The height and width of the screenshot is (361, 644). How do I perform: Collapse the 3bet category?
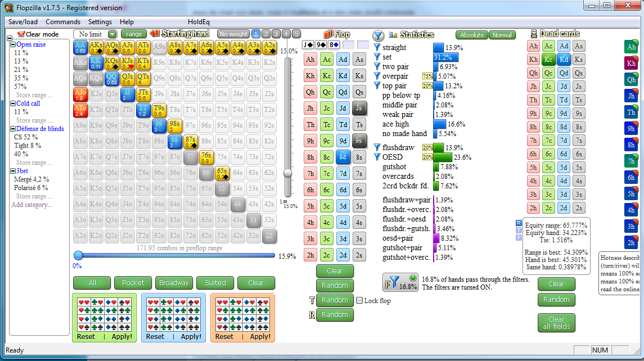pyautogui.click(x=13, y=171)
